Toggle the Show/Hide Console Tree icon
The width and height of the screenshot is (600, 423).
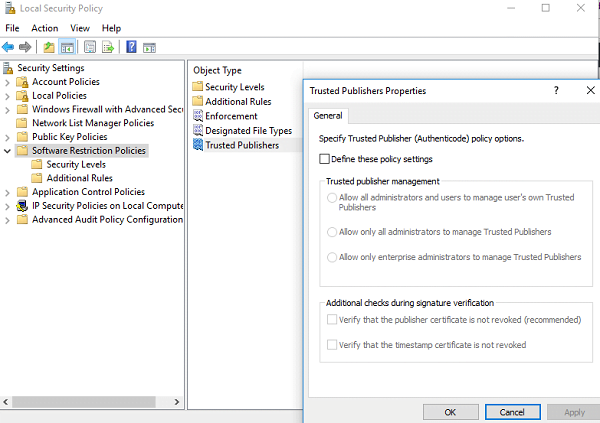tap(67, 47)
